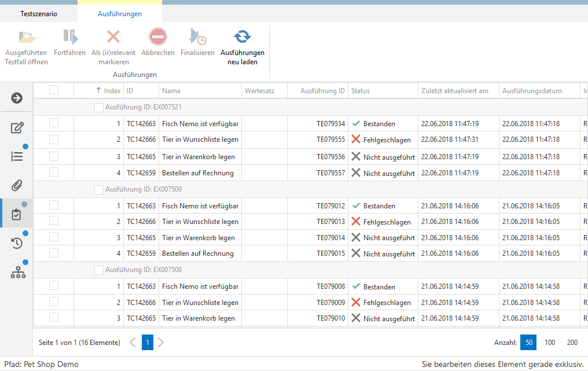The width and height of the screenshot is (588, 371).
Task: Click the Status column header
Action: pos(361,91)
